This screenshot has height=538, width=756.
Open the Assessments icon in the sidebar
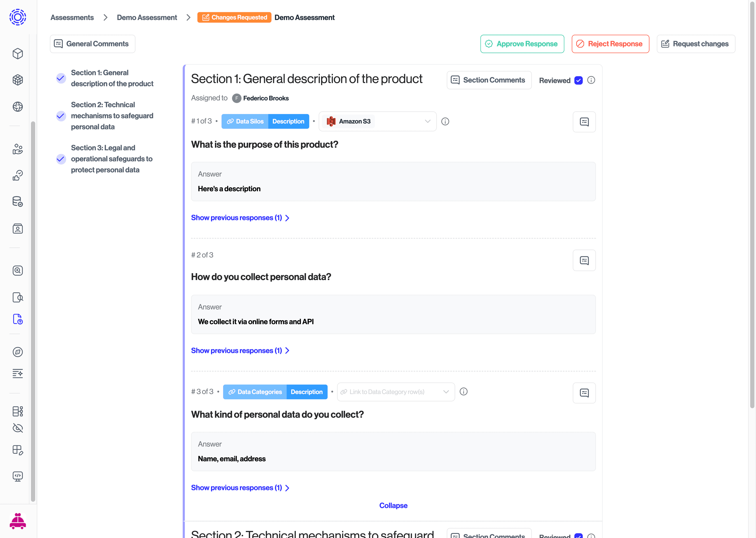18,319
